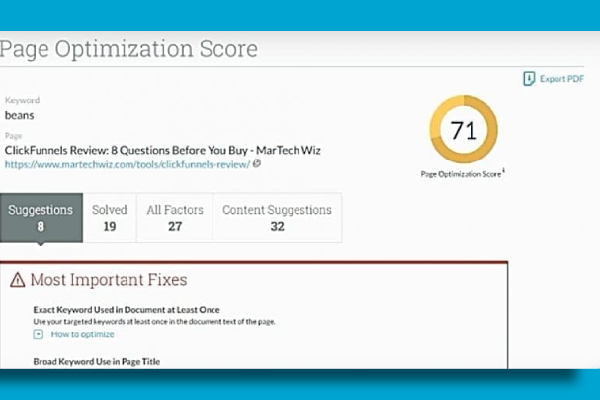The image size is (600, 400).
Task: Open the All Factors 27 tab
Action: pos(175,217)
